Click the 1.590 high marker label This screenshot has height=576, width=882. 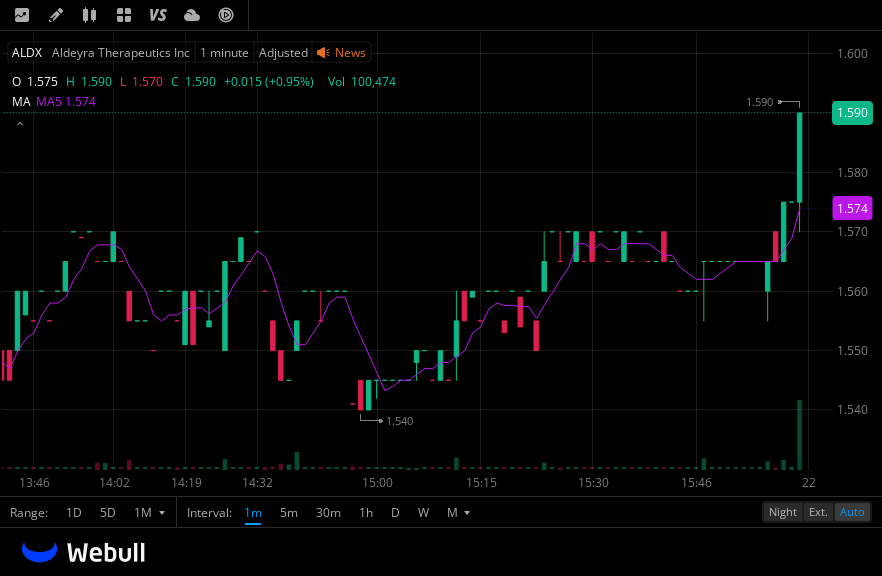pos(759,102)
